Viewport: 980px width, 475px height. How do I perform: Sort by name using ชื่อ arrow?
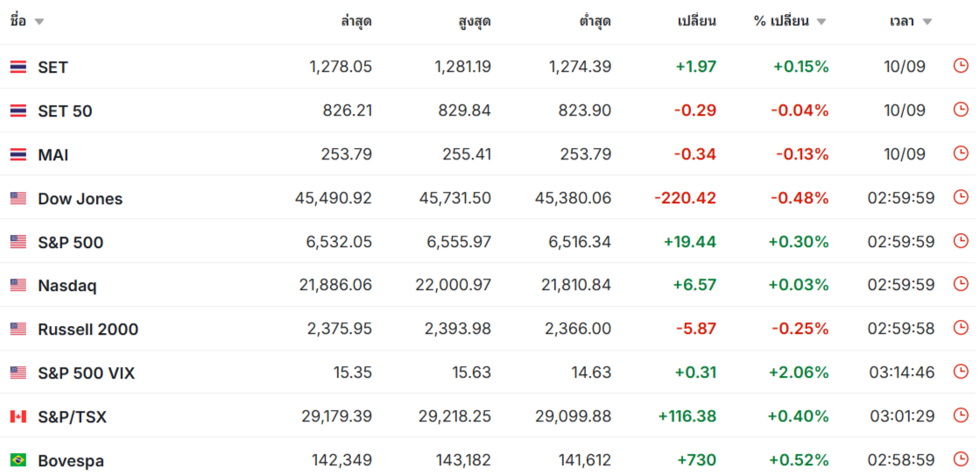(39, 22)
